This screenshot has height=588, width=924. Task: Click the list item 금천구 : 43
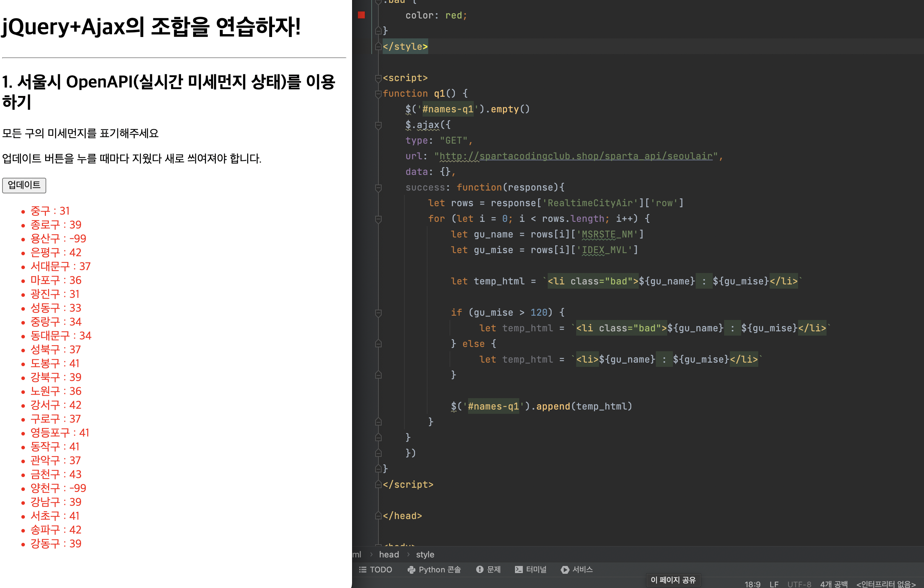pyautogui.click(x=55, y=475)
